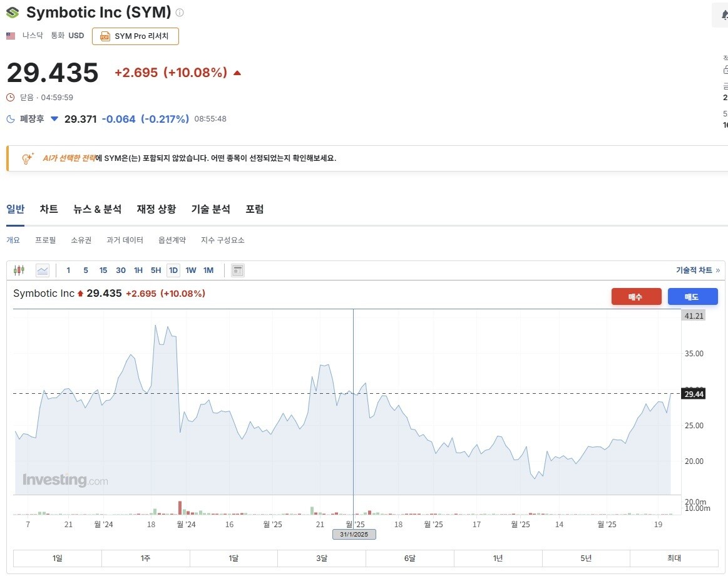The width and height of the screenshot is (728, 576).
Task: Set the chart range to 최대
Action: click(x=674, y=558)
